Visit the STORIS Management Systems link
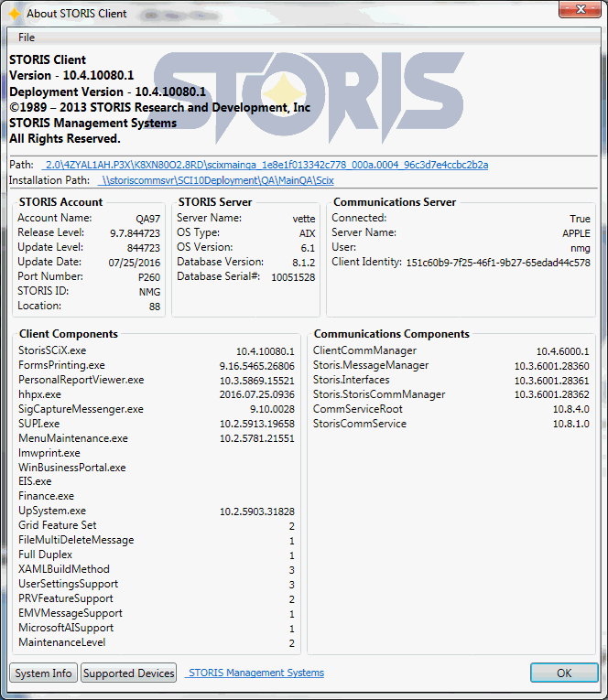Image resolution: width=608 pixels, height=700 pixels. (255, 673)
